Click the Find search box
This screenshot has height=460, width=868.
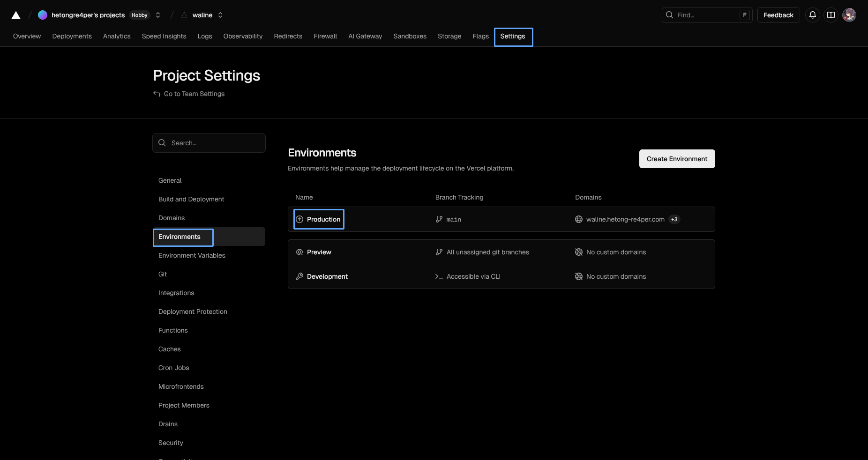tap(705, 15)
